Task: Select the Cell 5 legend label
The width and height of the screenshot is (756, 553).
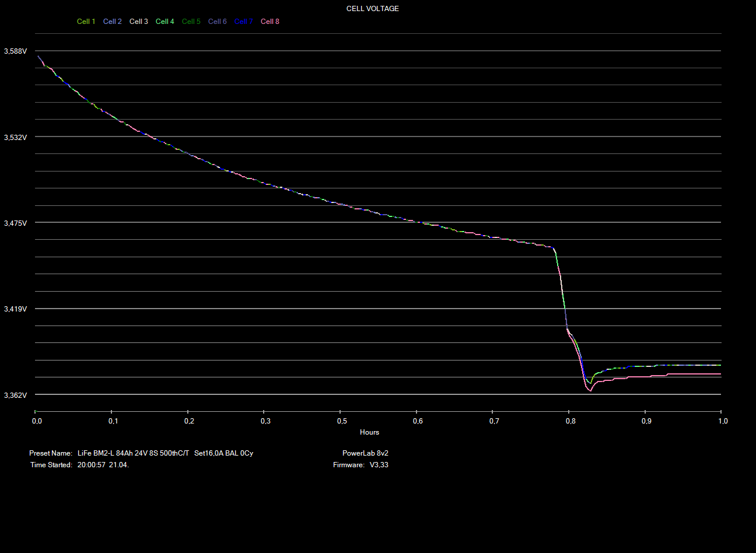Action: coord(191,22)
